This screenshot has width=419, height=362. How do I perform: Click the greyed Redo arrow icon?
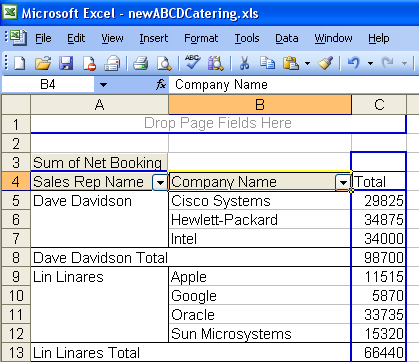click(388, 63)
